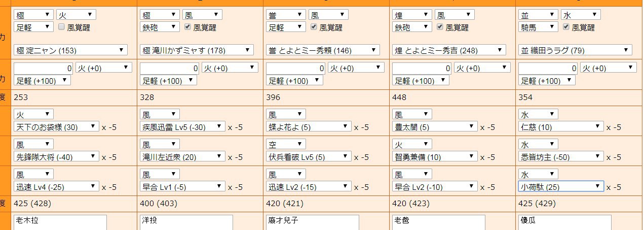644x230 pixels.
Task: Open the 誉 rarity dropdown
Action: [286, 15]
